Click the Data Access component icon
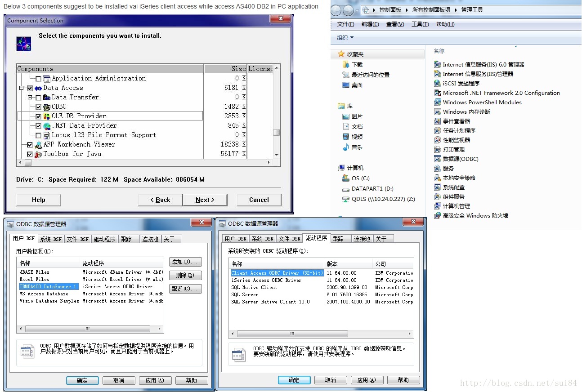 pyautogui.click(x=38, y=88)
